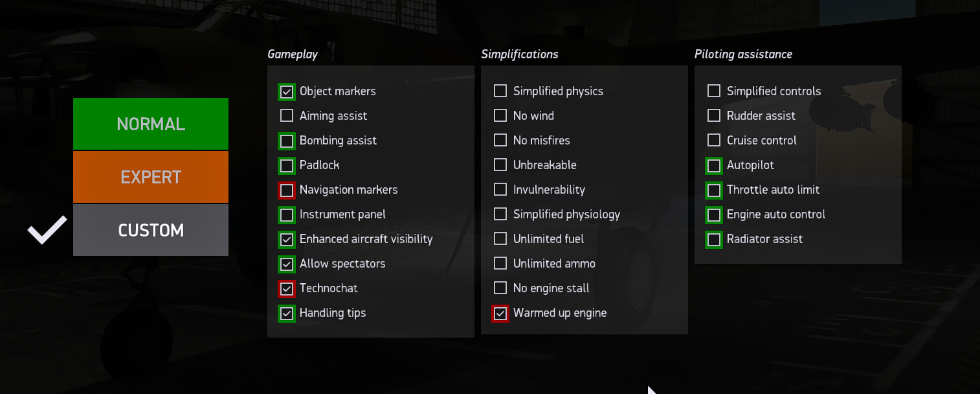
Task: Enable Simplified physics
Action: tap(500, 91)
